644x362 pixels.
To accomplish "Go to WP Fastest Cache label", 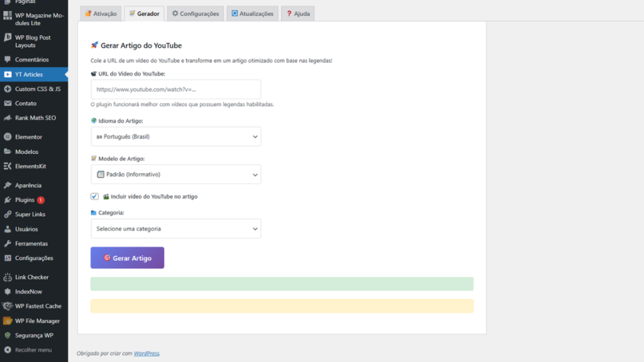I will [x=38, y=306].
